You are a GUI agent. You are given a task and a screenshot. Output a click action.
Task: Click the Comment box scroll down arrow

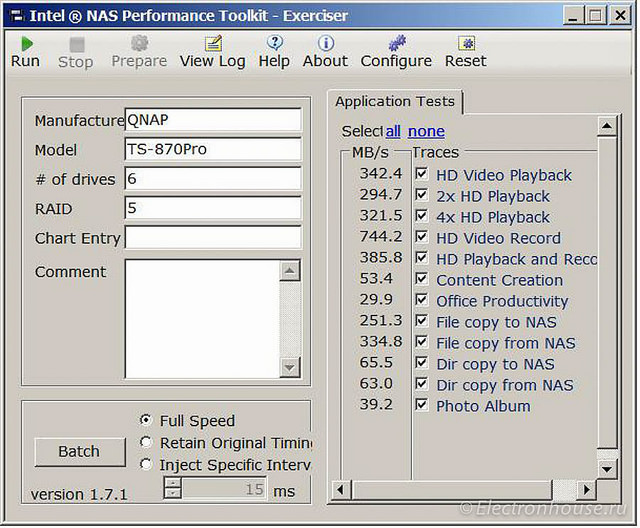(x=290, y=367)
